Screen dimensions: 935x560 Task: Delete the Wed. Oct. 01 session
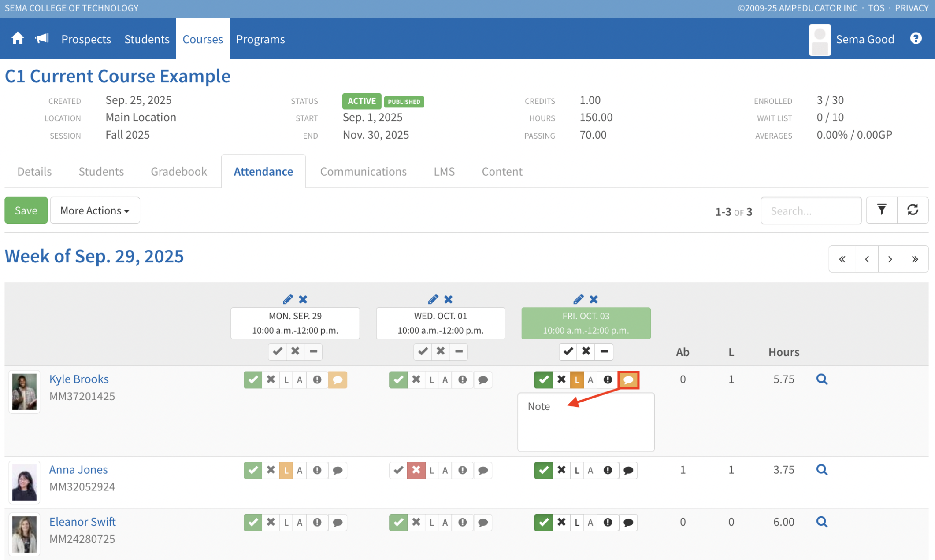pyautogui.click(x=448, y=299)
